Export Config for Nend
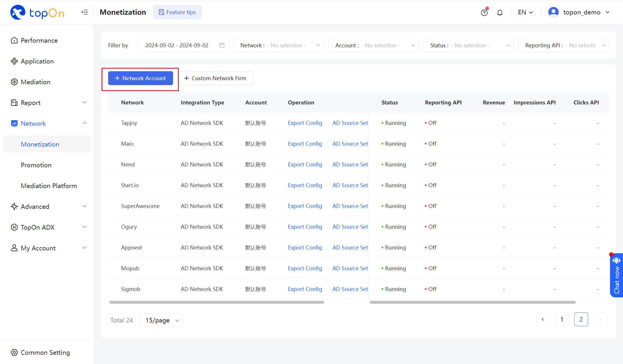 click(305, 164)
